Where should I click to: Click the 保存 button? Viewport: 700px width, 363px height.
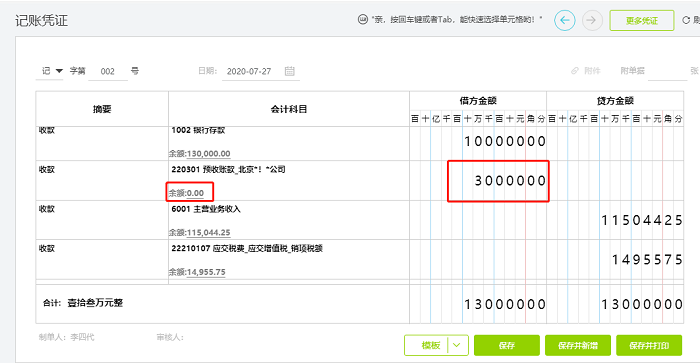507,345
